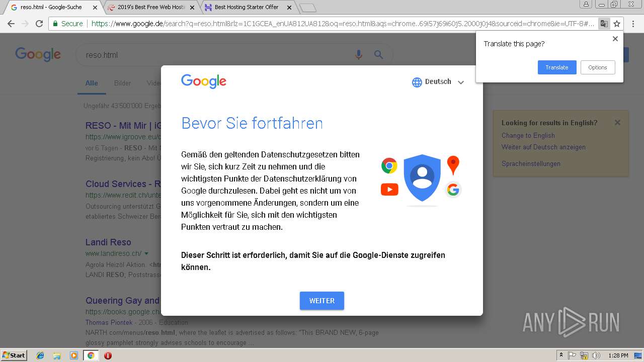Dismiss the Looking for results in English box
644x362 pixels.
pos(617,123)
